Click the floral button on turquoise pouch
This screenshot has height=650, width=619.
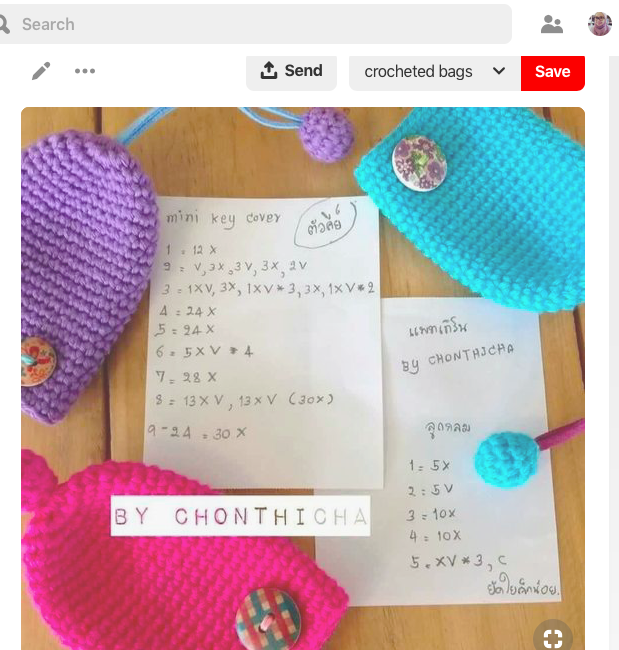pos(419,163)
